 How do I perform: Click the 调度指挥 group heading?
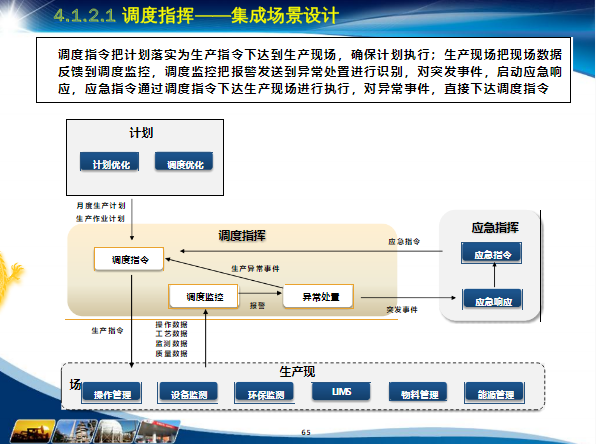pyautogui.click(x=242, y=236)
